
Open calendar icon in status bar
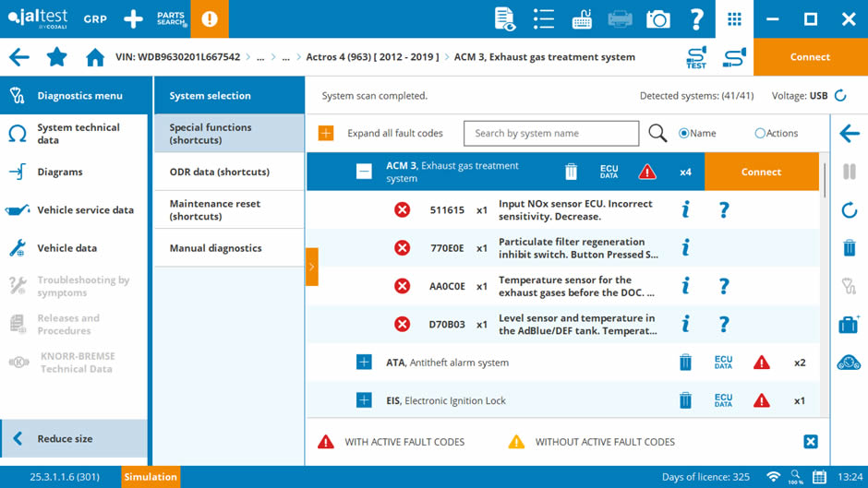(x=819, y=477)
